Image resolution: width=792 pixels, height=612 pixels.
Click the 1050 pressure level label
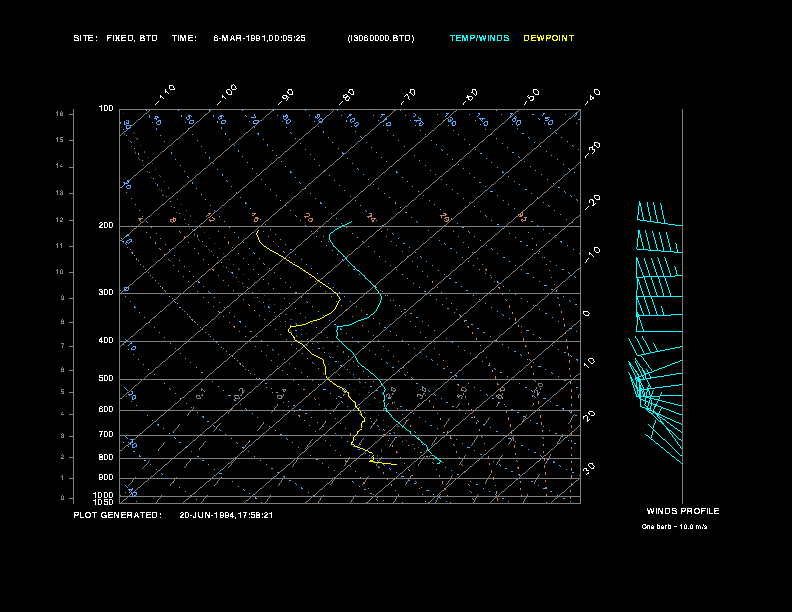(x=104, y=502)
